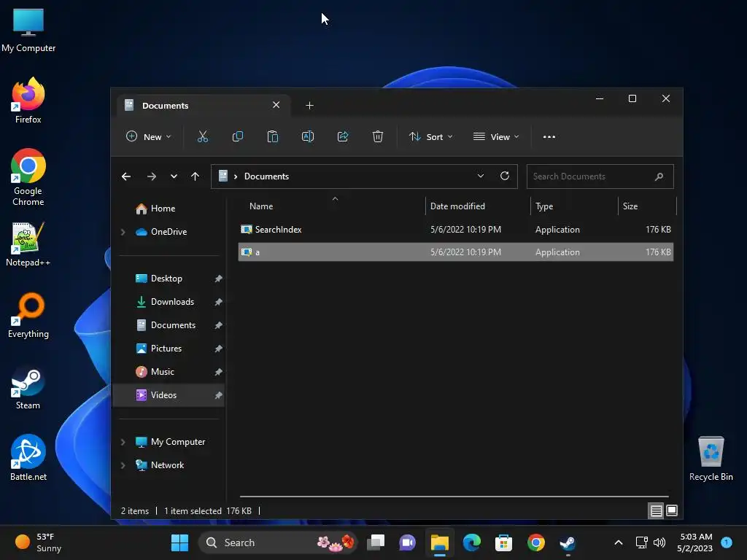Switch to details view layout icon
The height and width of the screenshot is (560, 747).
pyautogui.click(x=656, y=511)
